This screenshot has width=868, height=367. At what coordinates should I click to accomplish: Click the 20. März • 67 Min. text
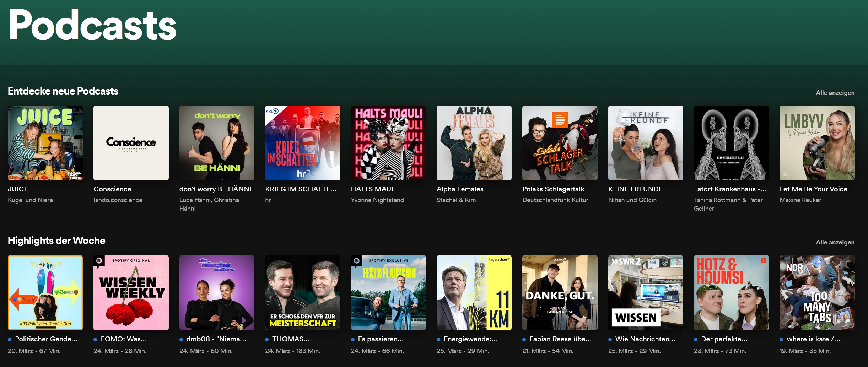(x=34, y=351)
